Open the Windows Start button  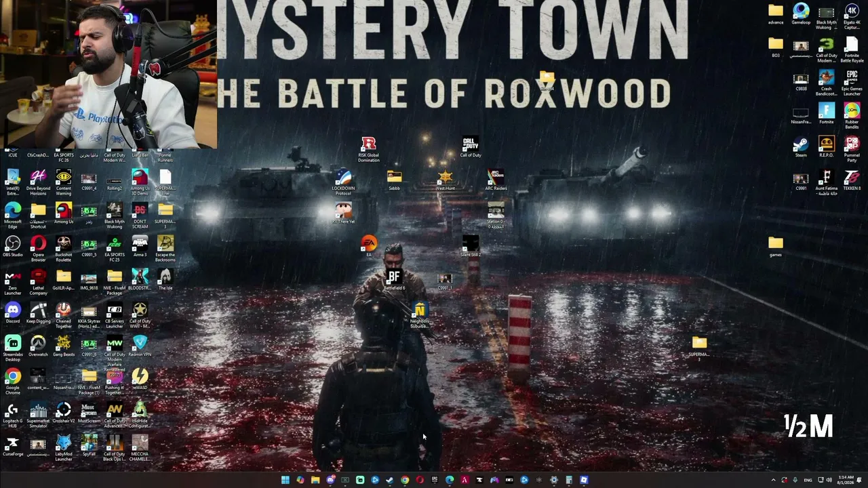click(285, 480)
